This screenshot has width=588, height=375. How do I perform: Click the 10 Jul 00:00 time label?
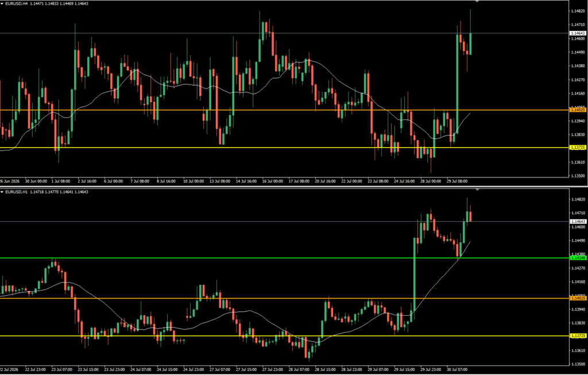click(194, 181)
